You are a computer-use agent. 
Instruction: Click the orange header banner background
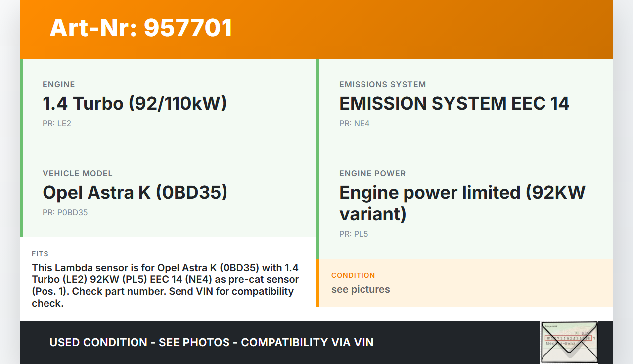[x=420, y=30]
